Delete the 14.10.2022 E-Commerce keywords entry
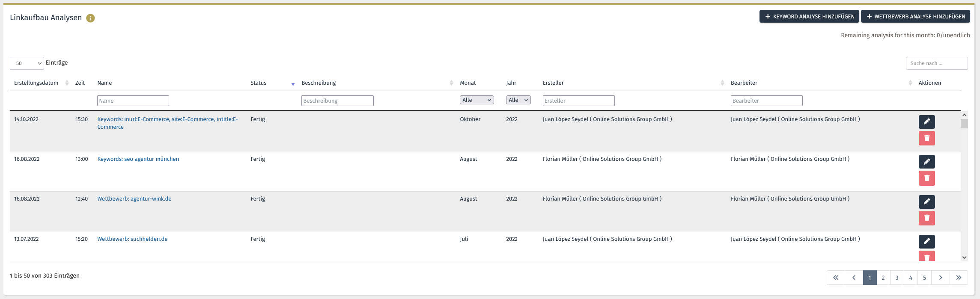The height and width of the screenshot is (299, 980). tap(926, 138)
